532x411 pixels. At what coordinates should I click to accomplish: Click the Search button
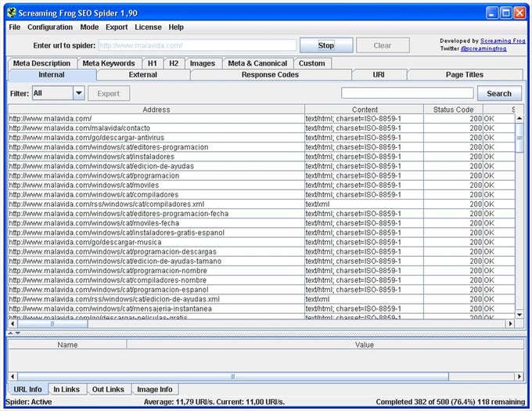coord(499,93)
